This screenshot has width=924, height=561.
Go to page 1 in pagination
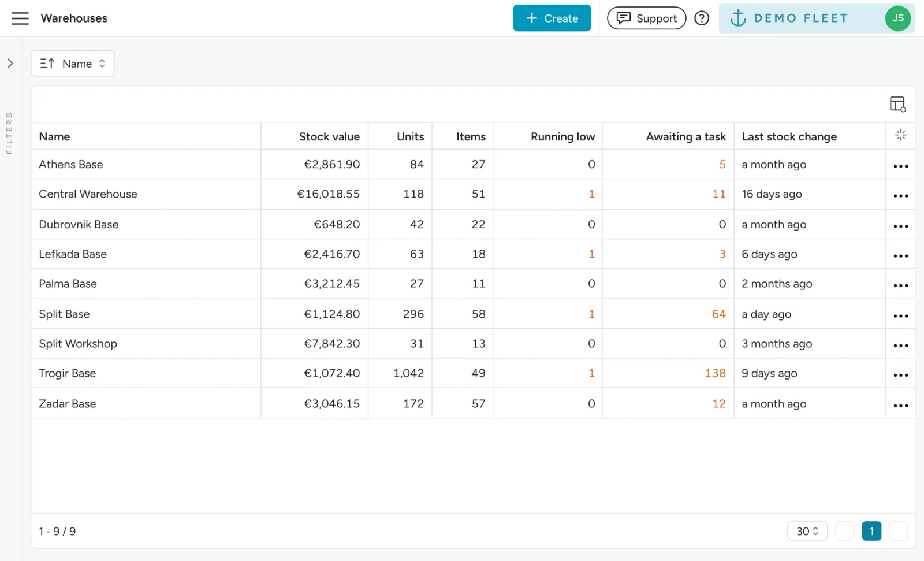click(871, 531)
